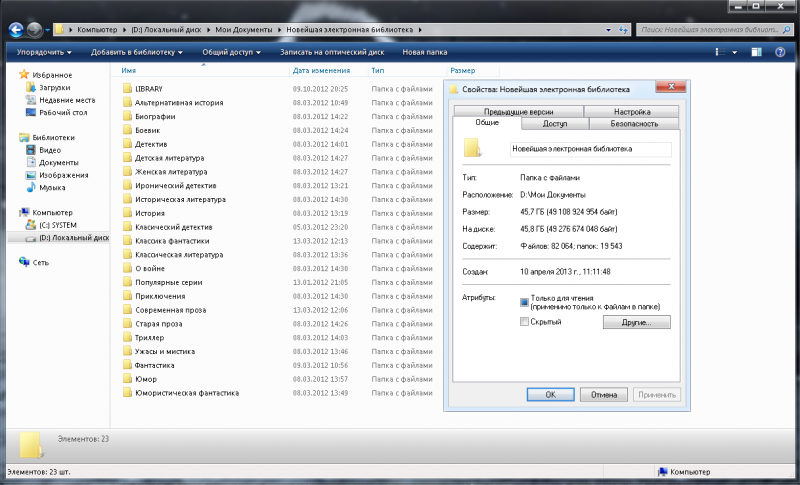This screenshot has height=485, width=800.
Task: Select the Юмор folder icon
Action: click(128, 379)
